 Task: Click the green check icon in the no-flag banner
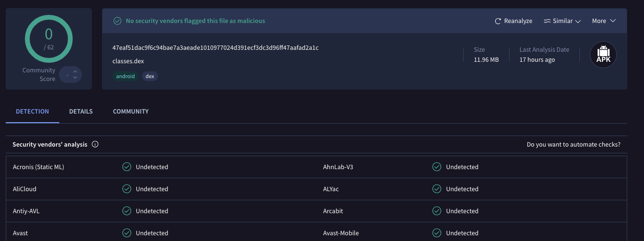(117, 21)
